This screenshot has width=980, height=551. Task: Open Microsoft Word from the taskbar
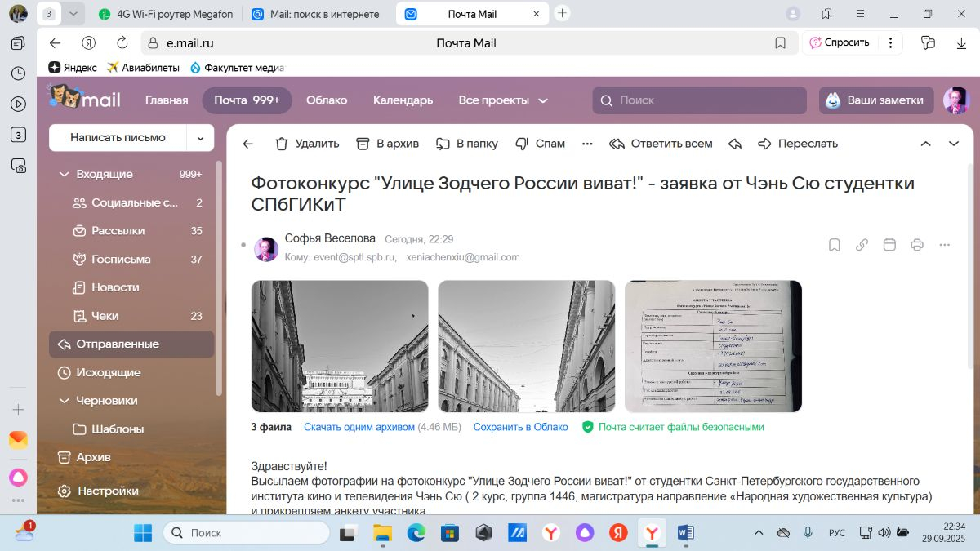[686, 533]
